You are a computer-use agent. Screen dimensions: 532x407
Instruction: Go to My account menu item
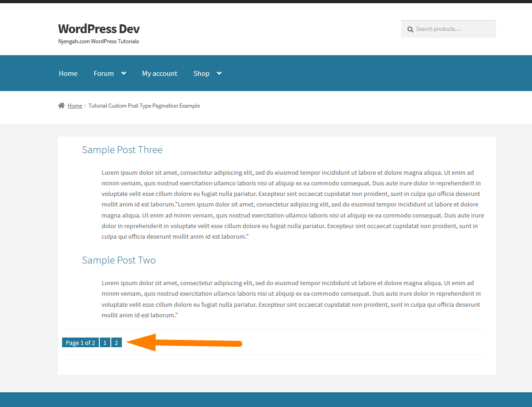pos(160,73)
